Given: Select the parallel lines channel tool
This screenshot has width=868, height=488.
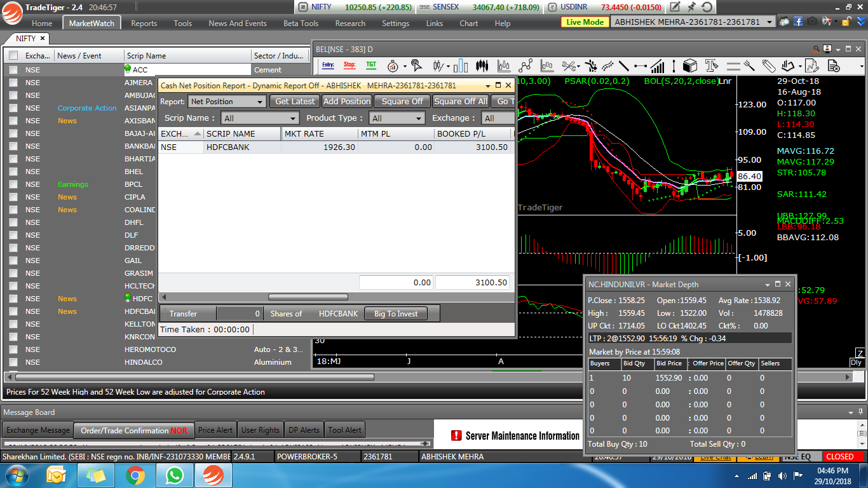Looking at the screenshot, I should [x=733, y=66].
